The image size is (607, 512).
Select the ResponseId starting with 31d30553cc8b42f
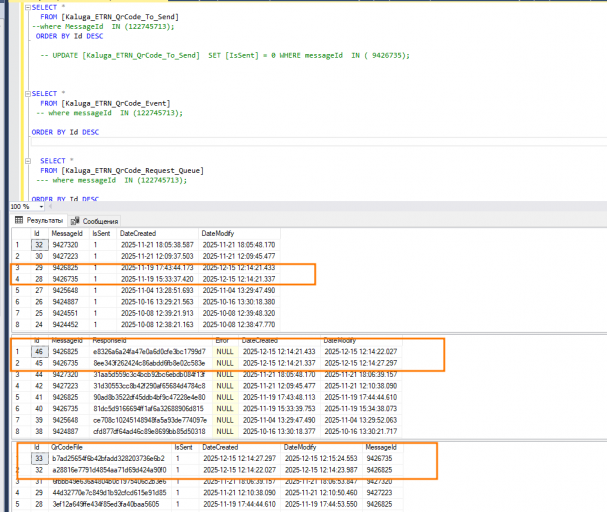click(149, 386)
